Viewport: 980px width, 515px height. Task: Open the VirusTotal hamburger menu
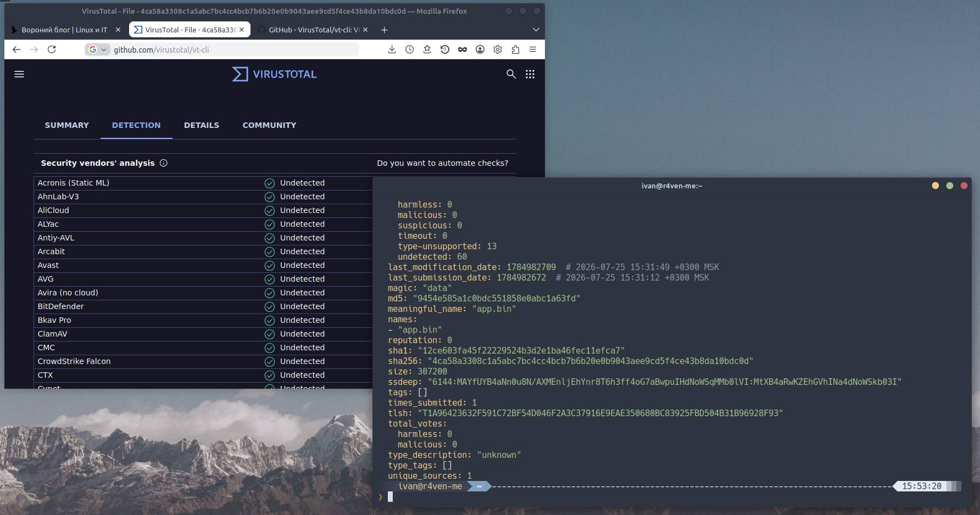(19, 74)
